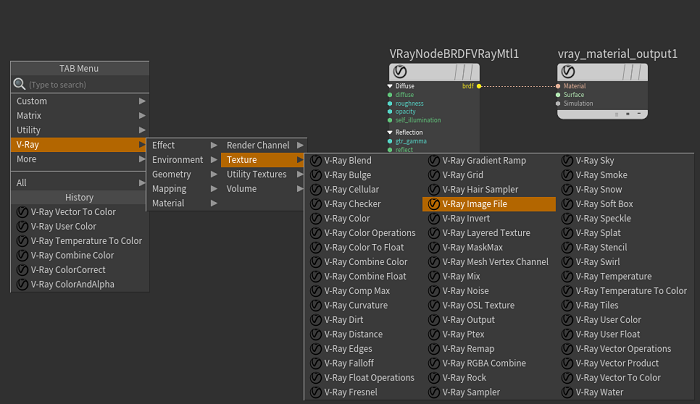
Task: Collapse the Reflection section on VRayMtl node
Action: [x=390, y=132]
